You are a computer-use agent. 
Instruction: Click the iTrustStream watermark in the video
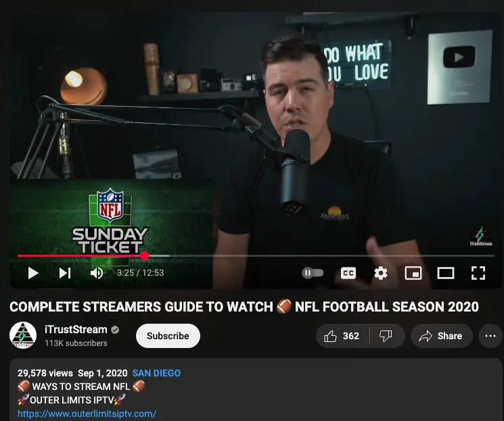click(x=480, y=237)
